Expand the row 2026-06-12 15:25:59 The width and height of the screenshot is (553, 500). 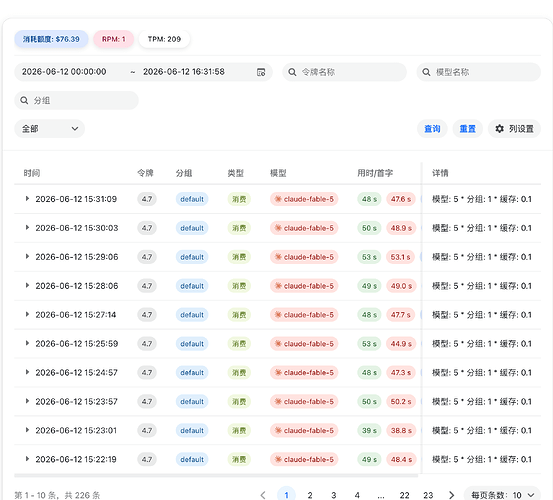click(x=27, y=343)
